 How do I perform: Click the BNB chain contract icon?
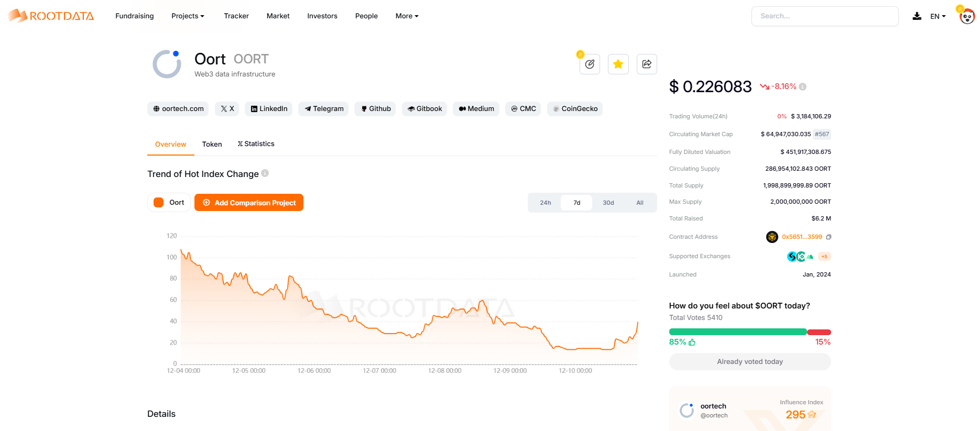[x=772, y=237]
